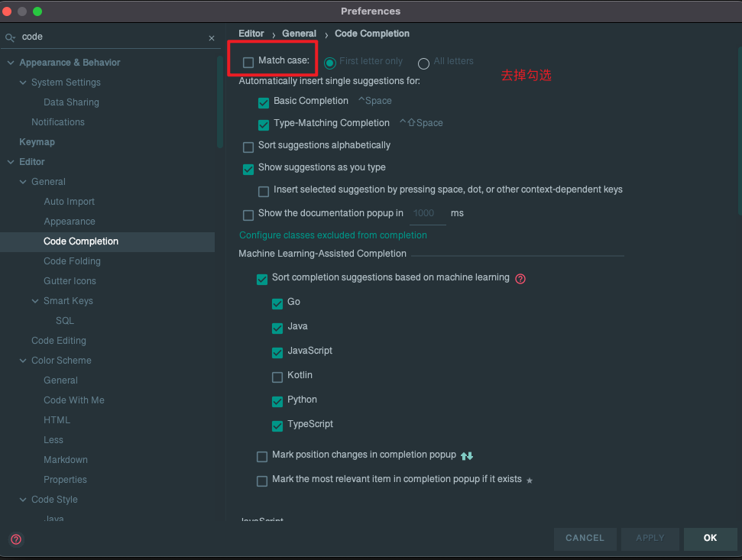Collapse the Smart Keys tree node
The image size is (742, 560).
tap(35, 301)
